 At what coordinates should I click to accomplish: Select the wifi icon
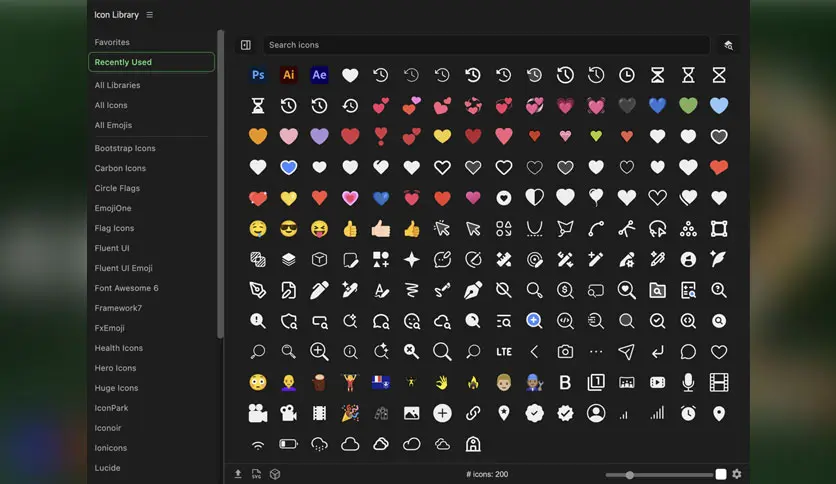[258, 445]
